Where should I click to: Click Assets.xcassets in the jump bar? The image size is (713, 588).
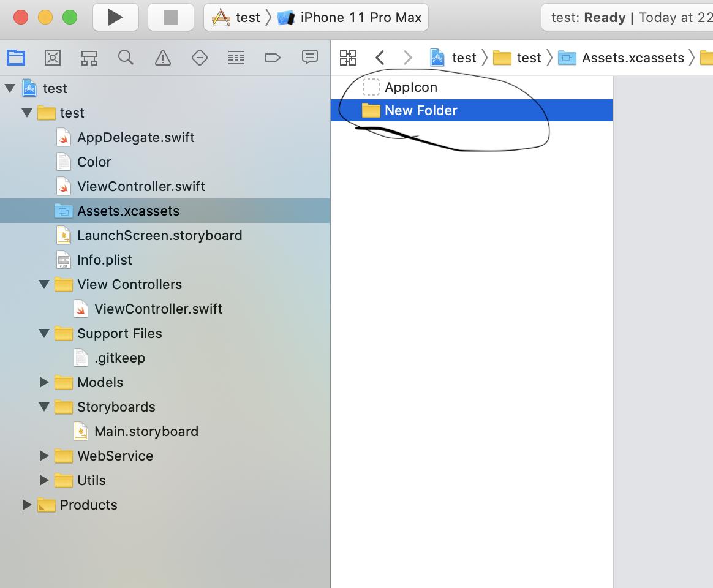[x=621, y=58]
